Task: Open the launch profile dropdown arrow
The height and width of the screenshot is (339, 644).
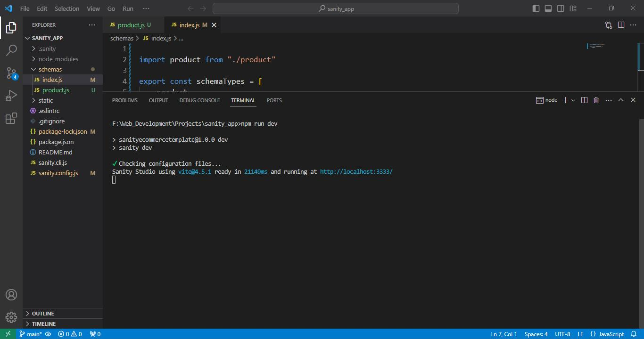Action: coord(573,100)
